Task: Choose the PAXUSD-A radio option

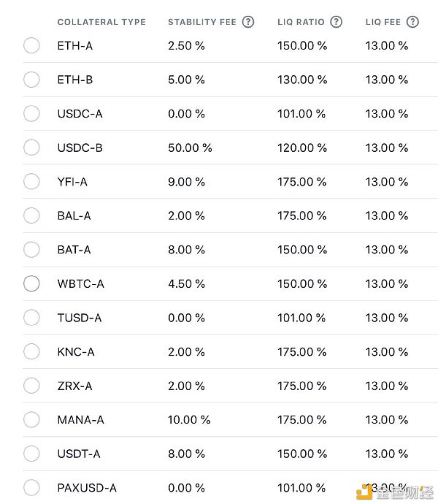Action: pos(31,488)
